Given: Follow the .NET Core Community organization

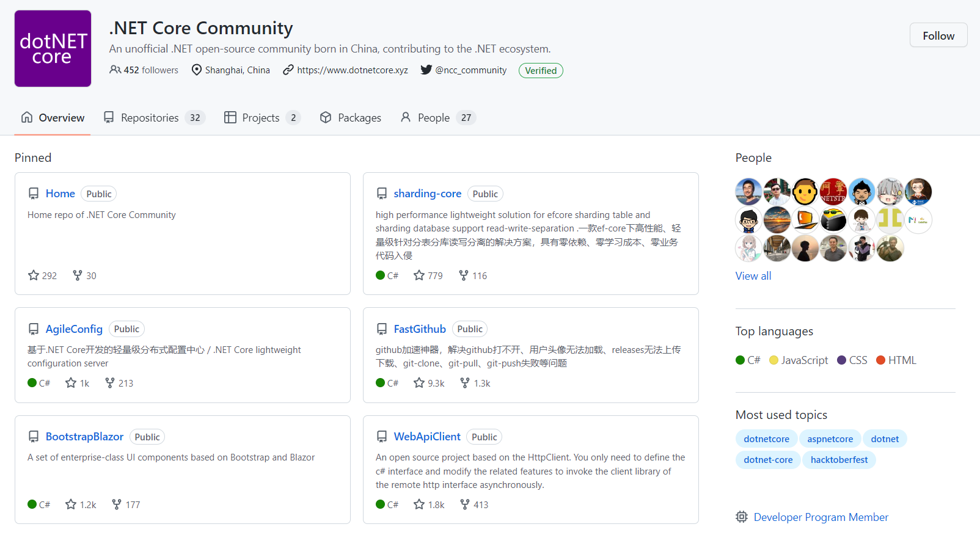Looking at the screenshot, I should click(938, 35).
